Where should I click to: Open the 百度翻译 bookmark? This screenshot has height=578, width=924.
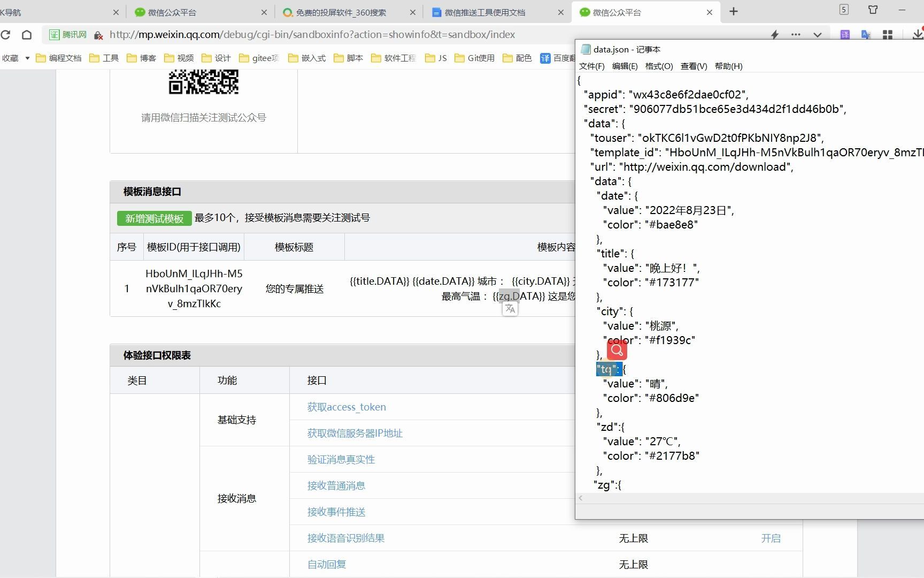tap(557, 58)
